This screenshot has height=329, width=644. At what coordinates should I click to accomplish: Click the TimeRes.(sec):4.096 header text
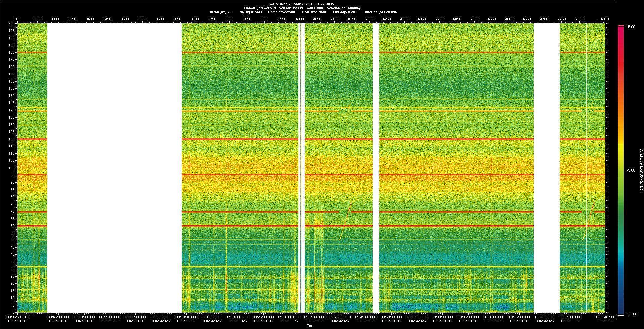380,12
